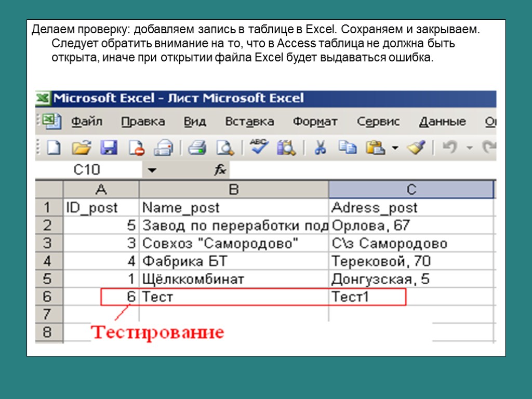Select row 2 header
This screenshot has height=399, width=532.
(x=49, y=225)
